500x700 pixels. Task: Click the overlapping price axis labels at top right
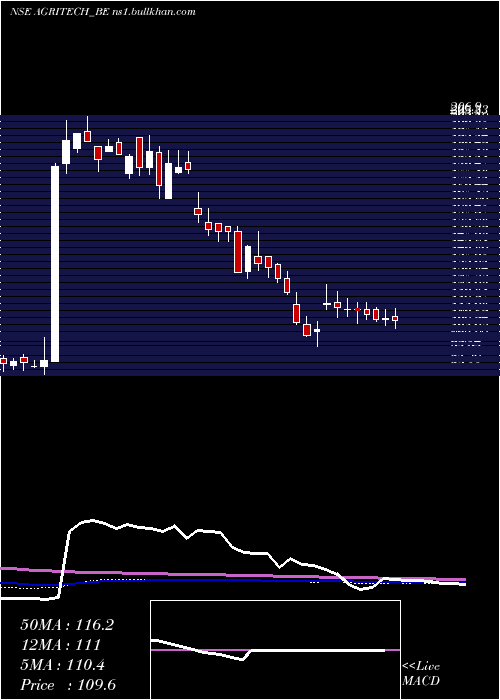point(470,108)
